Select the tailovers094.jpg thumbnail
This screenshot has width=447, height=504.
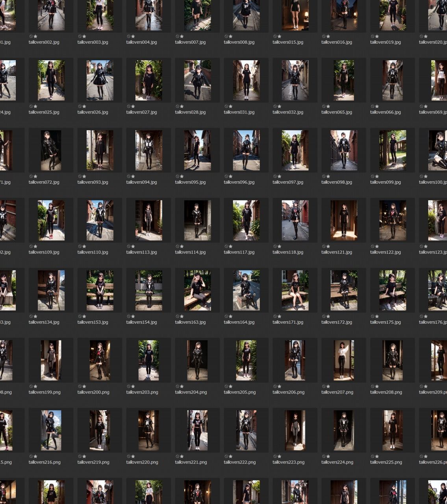pyautogui.click(x=148, y=150)
